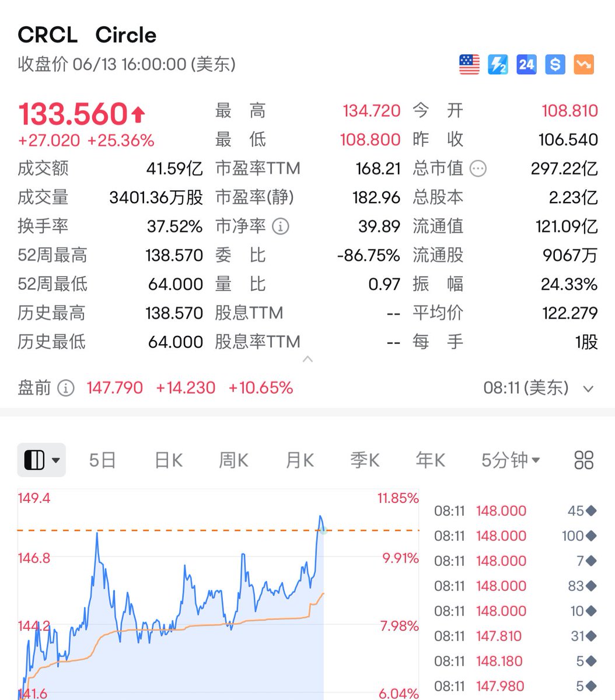Tap the 市净率 value 39.89
This screenshot has width=615, height=700.
pyautogui.click(x=379, y=226)
